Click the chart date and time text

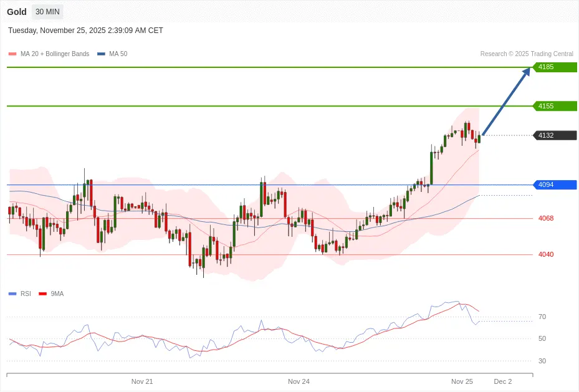[x=85, y=31]
